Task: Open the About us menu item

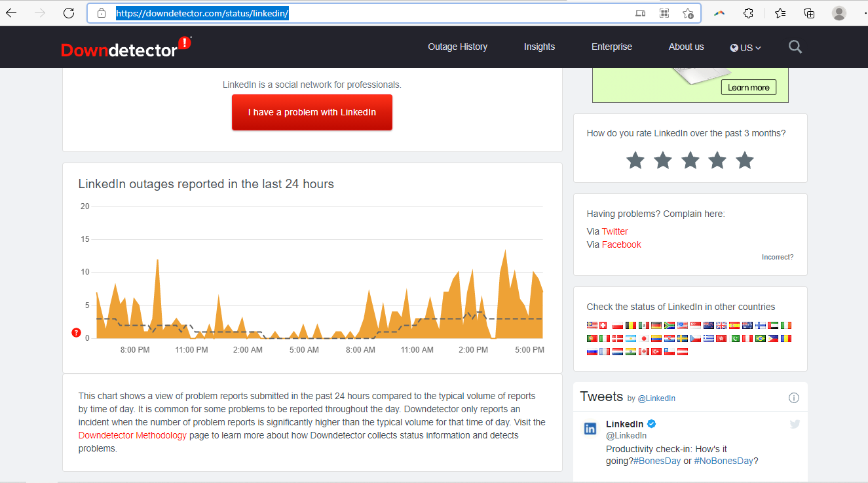Action: 686,47
